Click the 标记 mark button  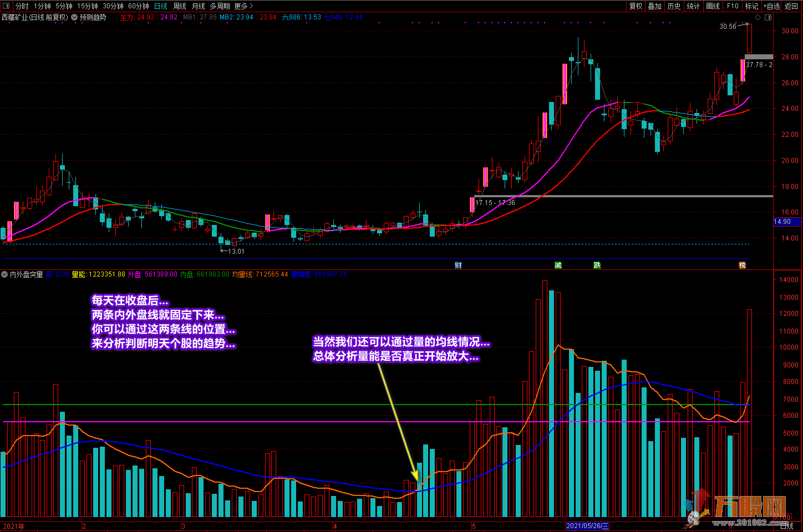pos(751,6)
